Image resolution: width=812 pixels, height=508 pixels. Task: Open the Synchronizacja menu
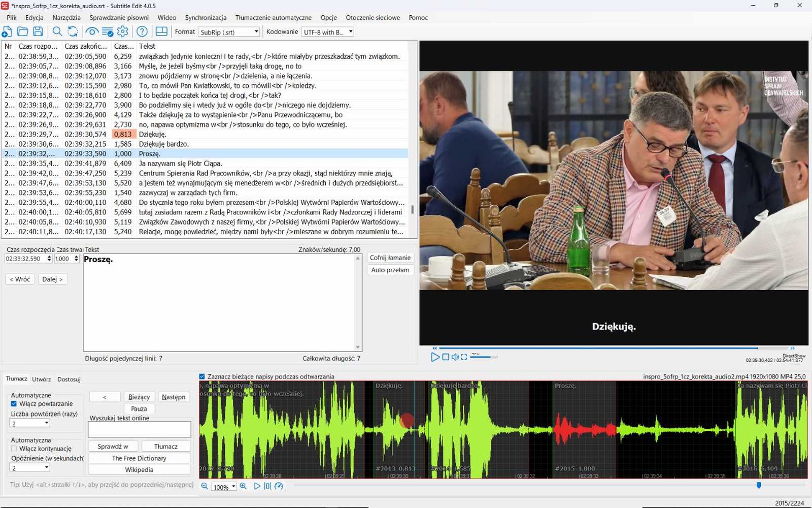[x=206, y=17]
